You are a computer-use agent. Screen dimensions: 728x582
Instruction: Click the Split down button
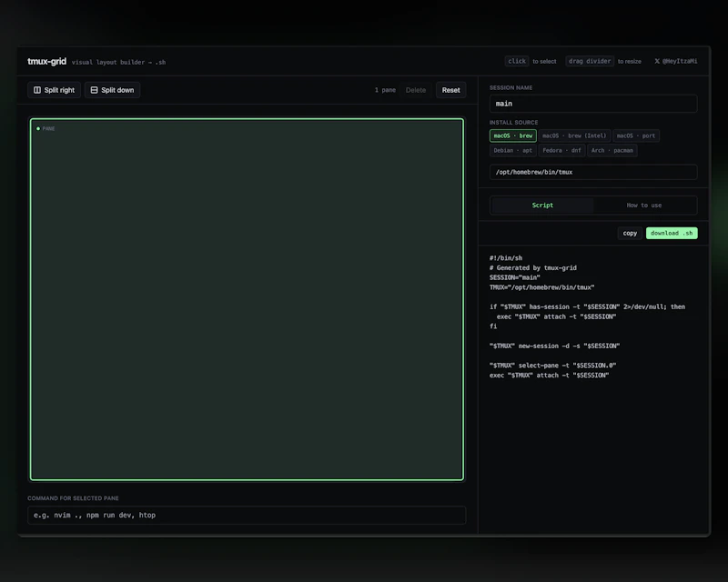click(x=112, y=90)
